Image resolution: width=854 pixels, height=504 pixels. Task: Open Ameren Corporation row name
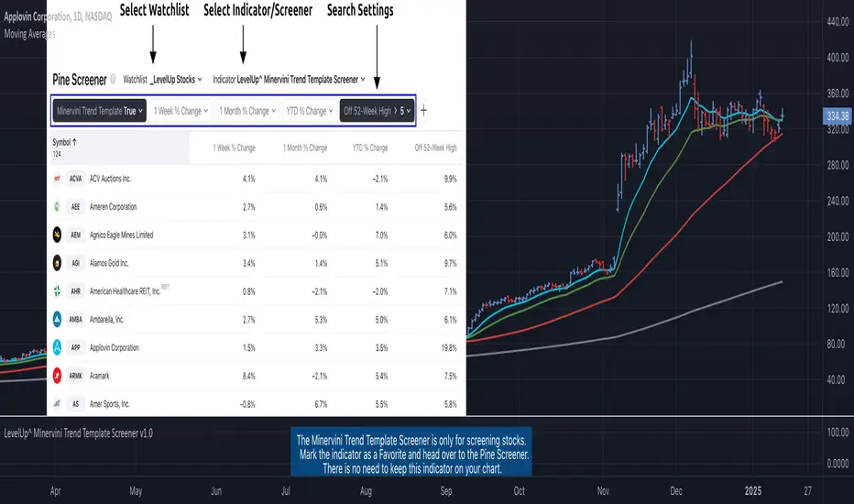(x=114, y=207)
